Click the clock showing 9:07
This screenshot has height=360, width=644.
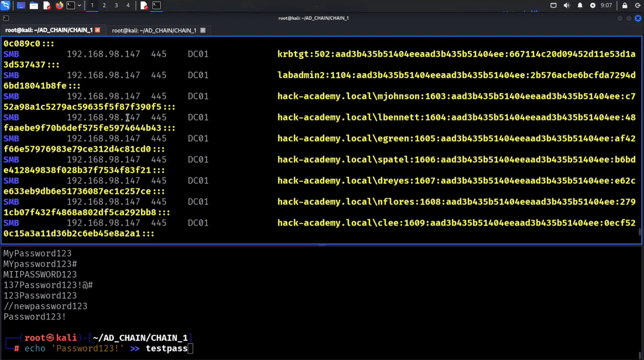606,5
